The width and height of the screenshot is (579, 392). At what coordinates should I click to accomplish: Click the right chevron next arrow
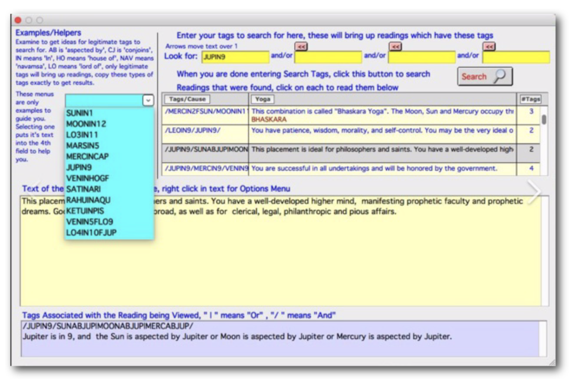(x=534, y=191)
